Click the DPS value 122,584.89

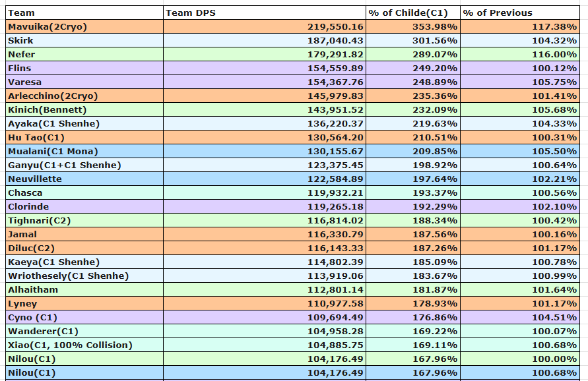265,179
